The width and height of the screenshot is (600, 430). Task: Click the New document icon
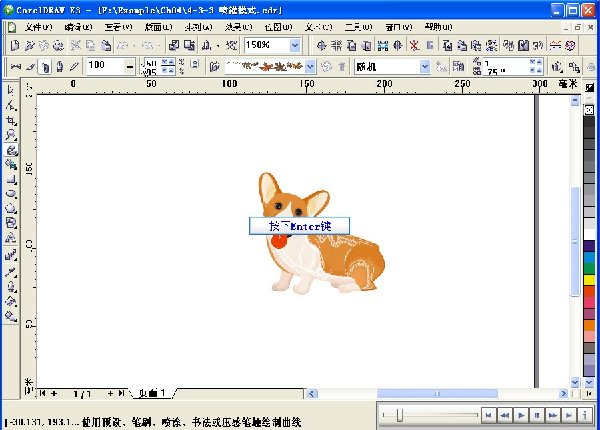click(x=15, y=46)
